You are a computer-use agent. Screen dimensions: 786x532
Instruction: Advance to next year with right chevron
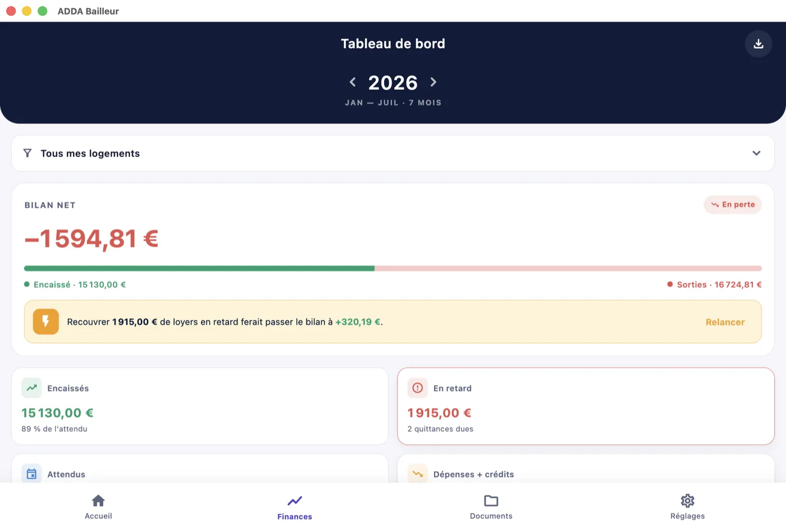[433, 82]
